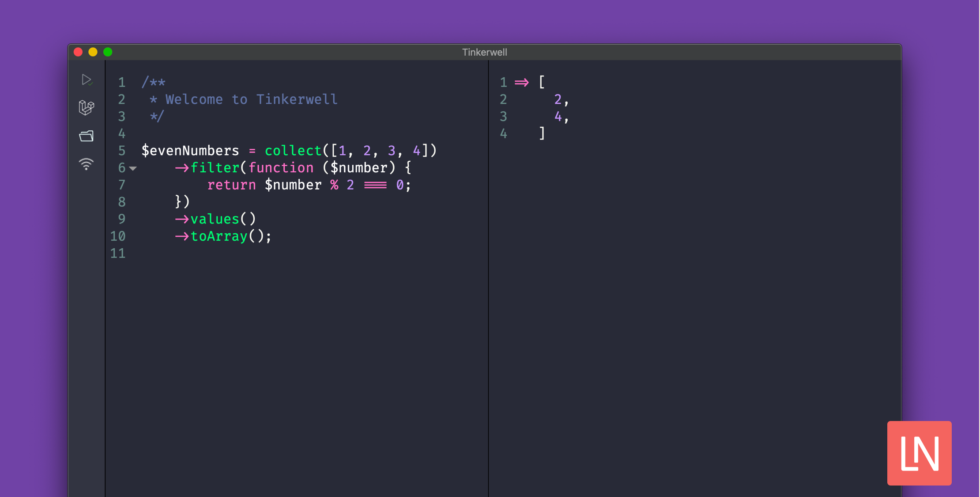Click line number 11 in editor gutter
Screen dimensions: 980x497
coord(118,254)
